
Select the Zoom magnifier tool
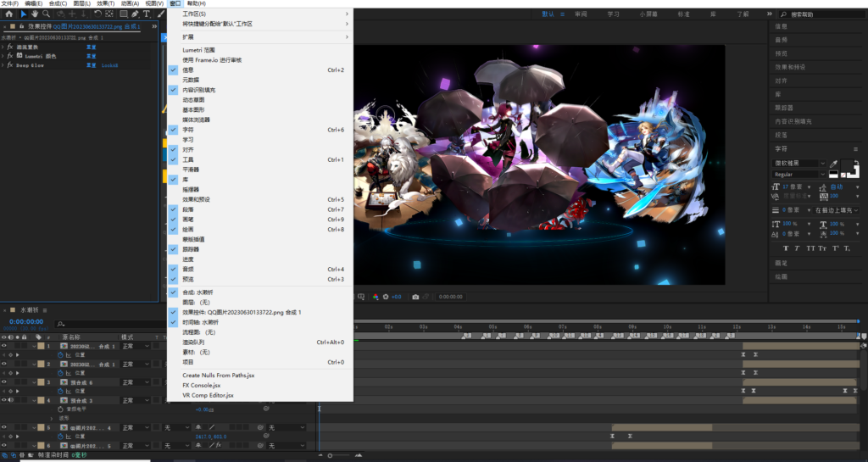[46, 14]
